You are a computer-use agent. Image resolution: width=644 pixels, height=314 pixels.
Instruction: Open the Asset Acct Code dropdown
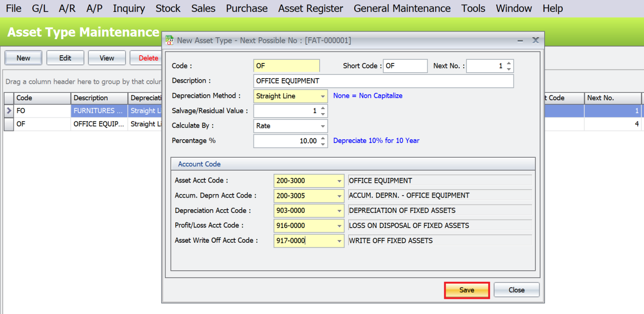[x=339, y=181]
